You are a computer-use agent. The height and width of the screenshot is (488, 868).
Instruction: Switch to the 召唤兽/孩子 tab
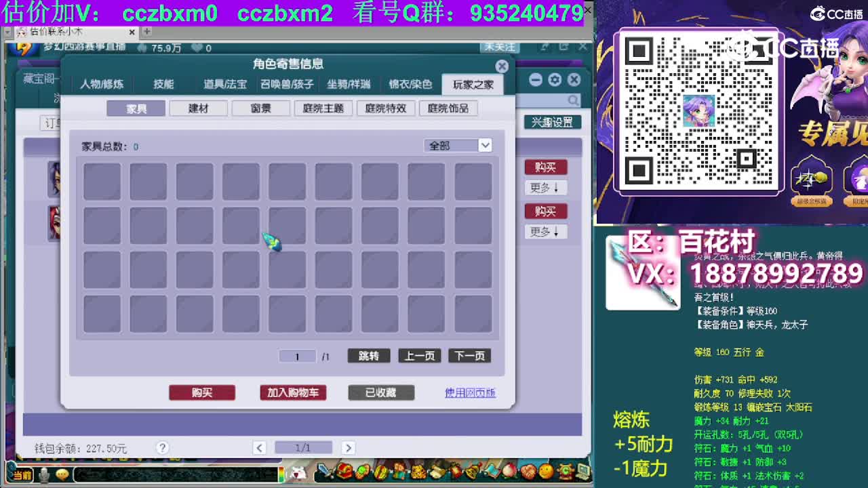tap(287, 84)
